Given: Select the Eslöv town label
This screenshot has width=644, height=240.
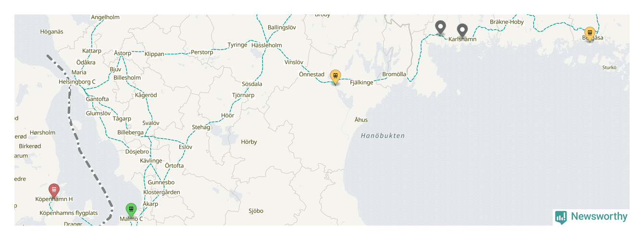Looking at the screenshot, I should (186, 147).
